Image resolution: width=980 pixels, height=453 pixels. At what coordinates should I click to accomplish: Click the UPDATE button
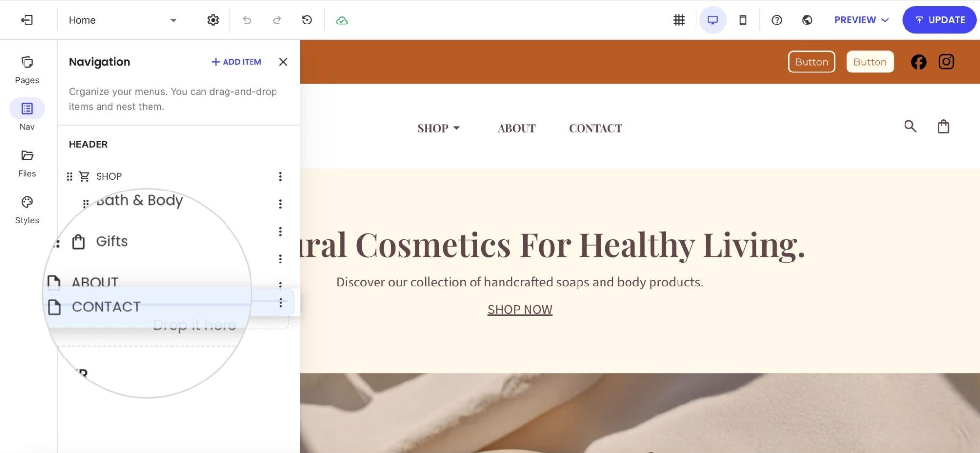pos(939,20)
